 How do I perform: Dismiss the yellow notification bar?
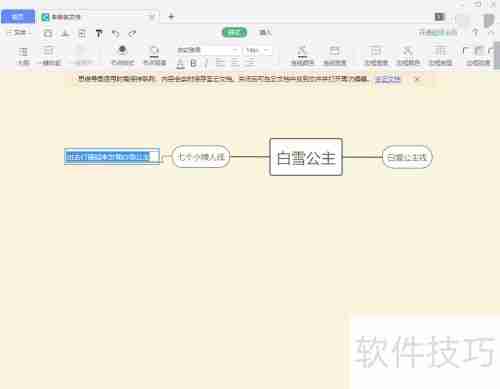[417, 79]
